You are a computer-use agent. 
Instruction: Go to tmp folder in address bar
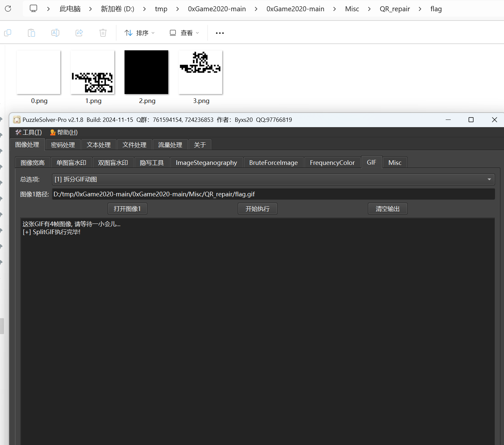[x=161, y=9]
